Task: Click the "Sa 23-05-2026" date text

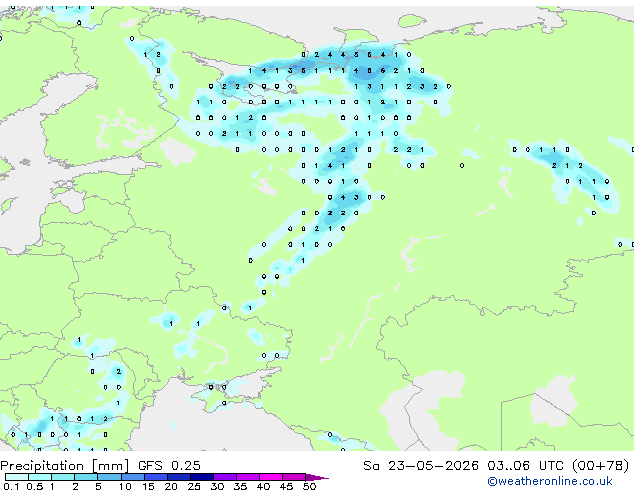Action: click(421, 466)
